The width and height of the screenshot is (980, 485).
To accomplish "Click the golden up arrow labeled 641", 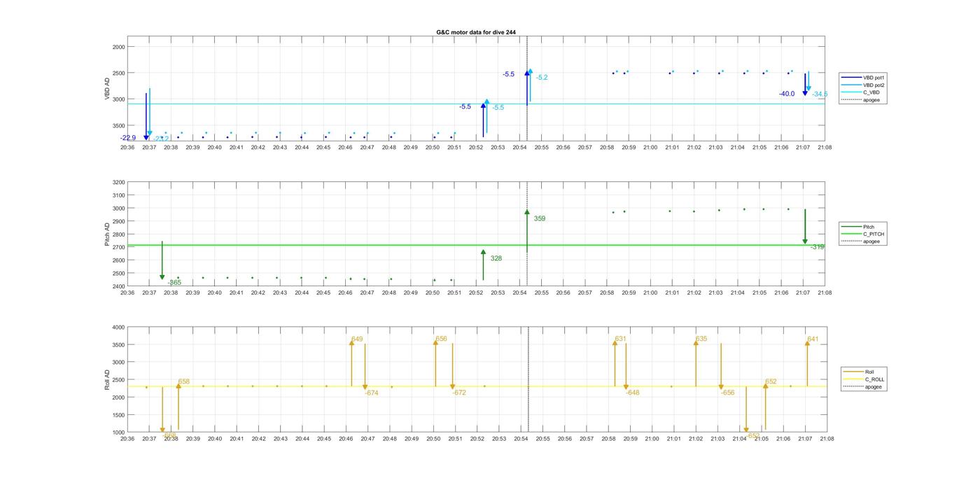I will (807, 363).
